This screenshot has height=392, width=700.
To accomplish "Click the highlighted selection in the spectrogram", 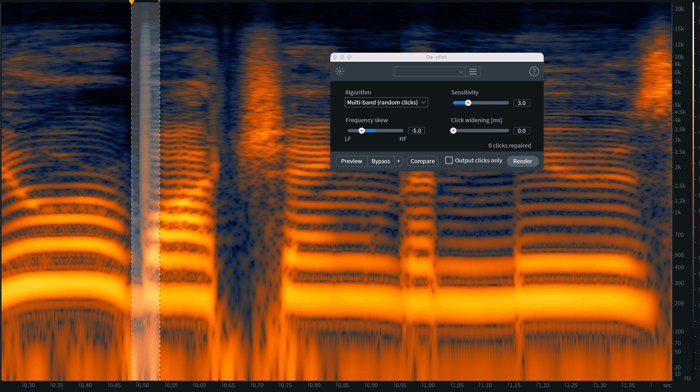I will [146, 192].
